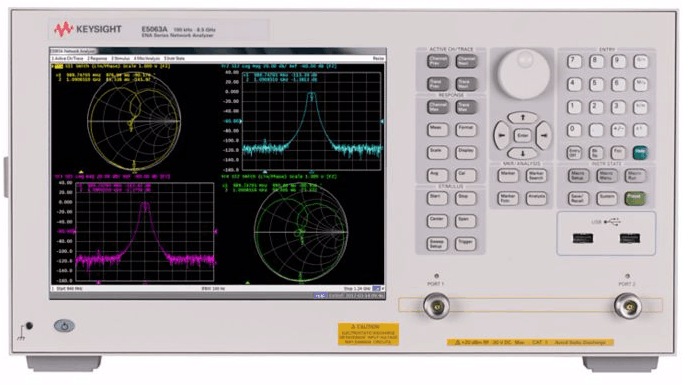Click the rotary knob
Image resolution: width=682 pixels, height=385 pixels.
[x=523, y=74]
